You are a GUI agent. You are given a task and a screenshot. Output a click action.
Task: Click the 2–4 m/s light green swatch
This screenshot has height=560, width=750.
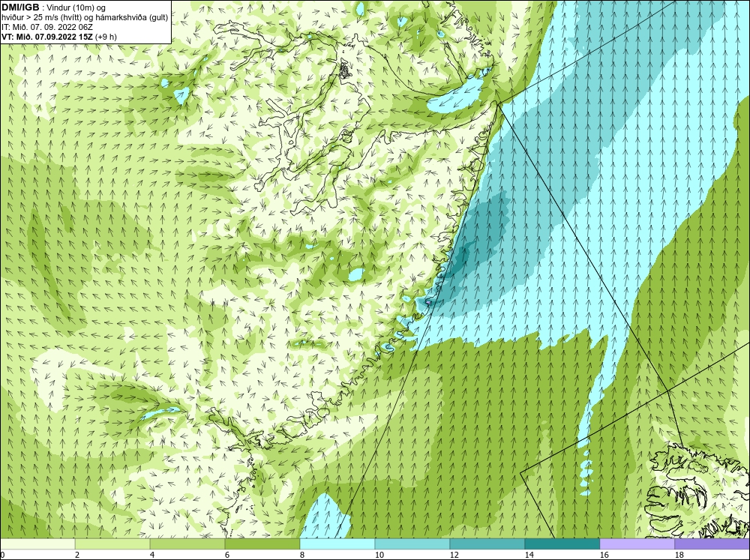[112, 544]
